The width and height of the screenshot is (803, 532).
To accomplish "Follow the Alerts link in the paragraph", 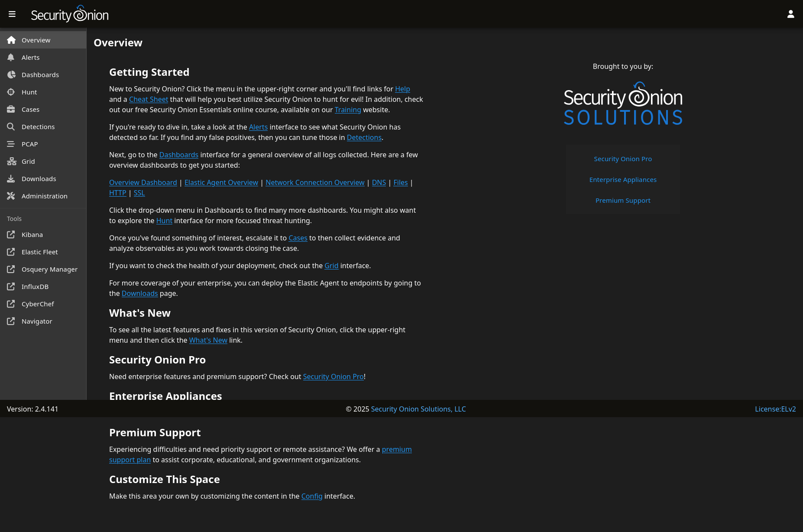I will coord(258,127).
